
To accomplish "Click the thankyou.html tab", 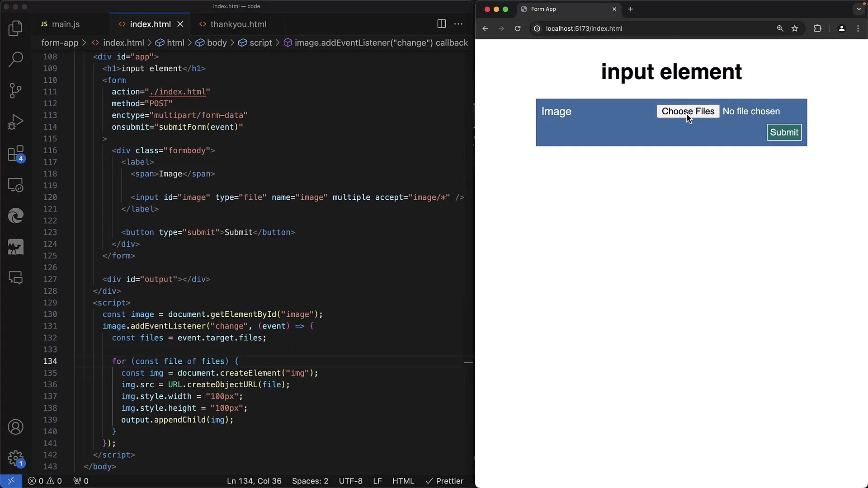I will pos(238,24).
